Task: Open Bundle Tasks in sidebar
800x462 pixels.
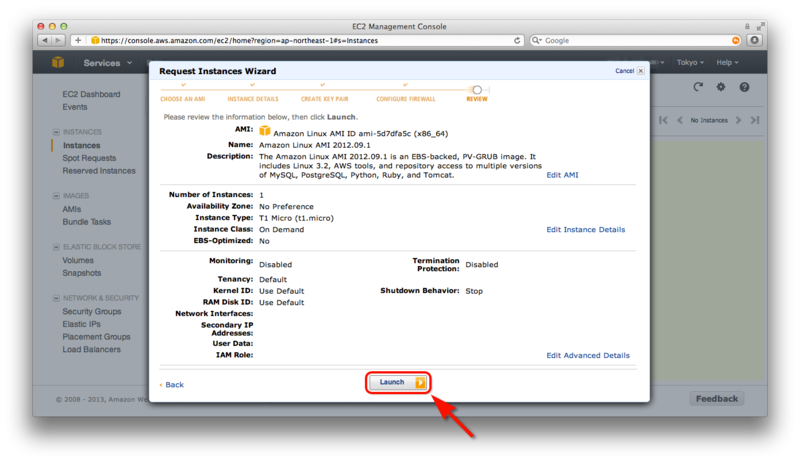Action: pos(87,222)
